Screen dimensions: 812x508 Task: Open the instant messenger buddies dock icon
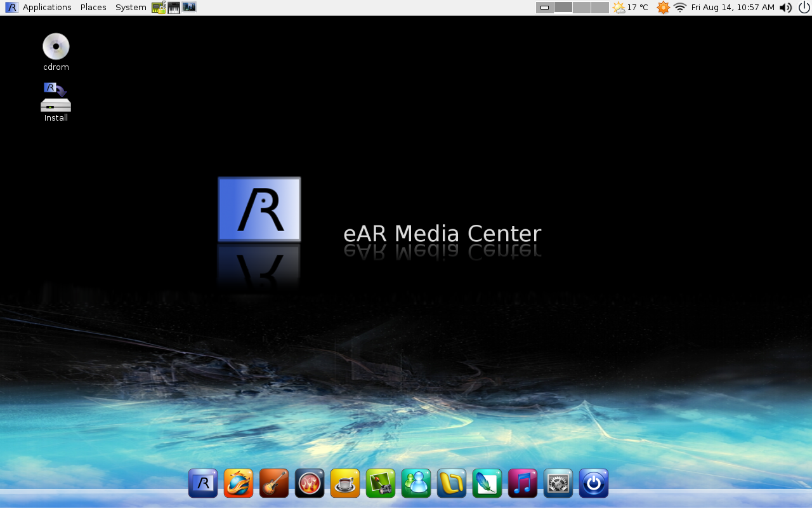coord(416,483)
